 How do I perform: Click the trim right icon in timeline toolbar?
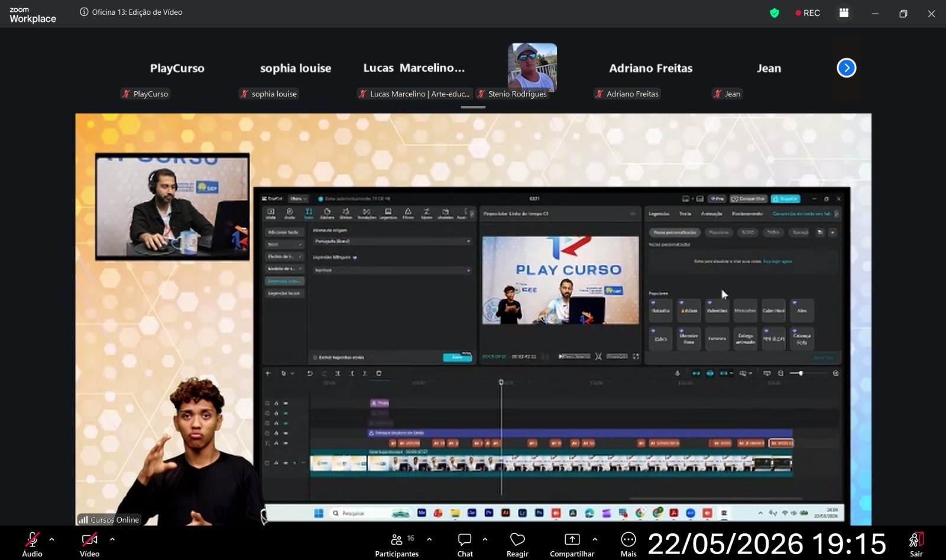[x=365, y=373]
